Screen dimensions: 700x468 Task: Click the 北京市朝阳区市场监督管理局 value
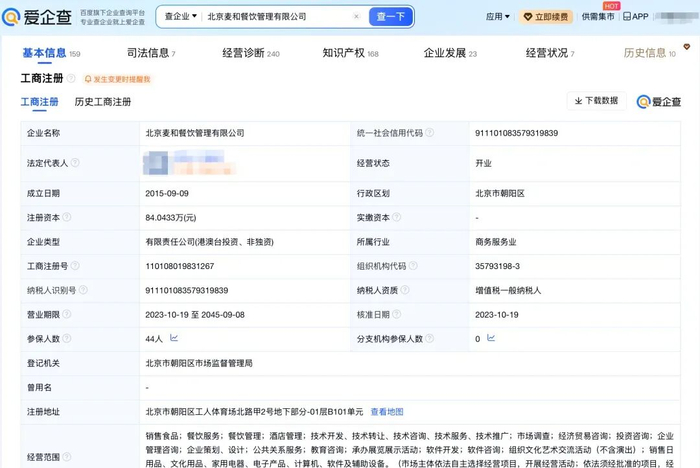pyautogui.click(x=199, y=364)
